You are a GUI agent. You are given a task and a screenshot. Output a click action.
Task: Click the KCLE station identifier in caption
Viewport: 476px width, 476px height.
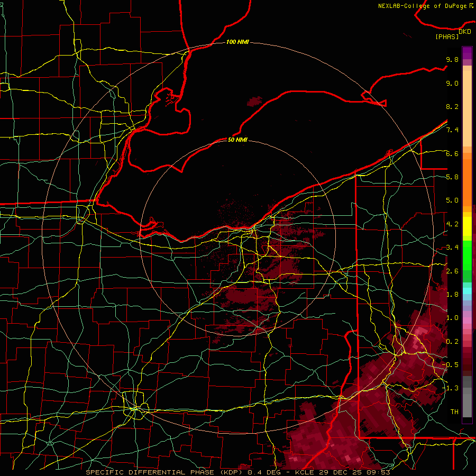305,472
